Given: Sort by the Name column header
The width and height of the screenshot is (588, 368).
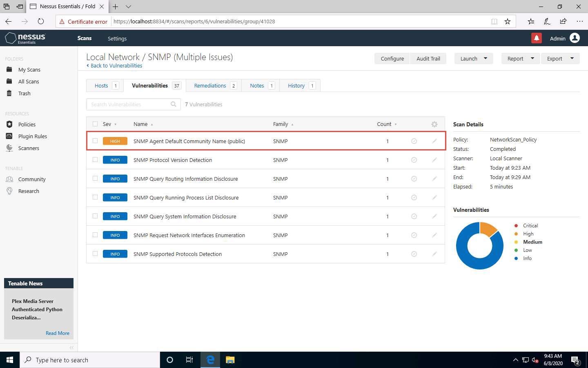Looking at the screenshot, I should (x=143, y=124).
